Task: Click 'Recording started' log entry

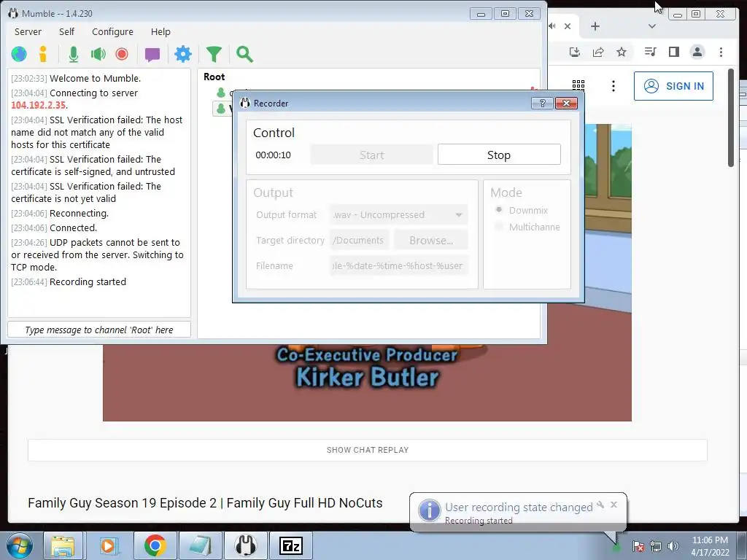Action: [x=88, y=282]
